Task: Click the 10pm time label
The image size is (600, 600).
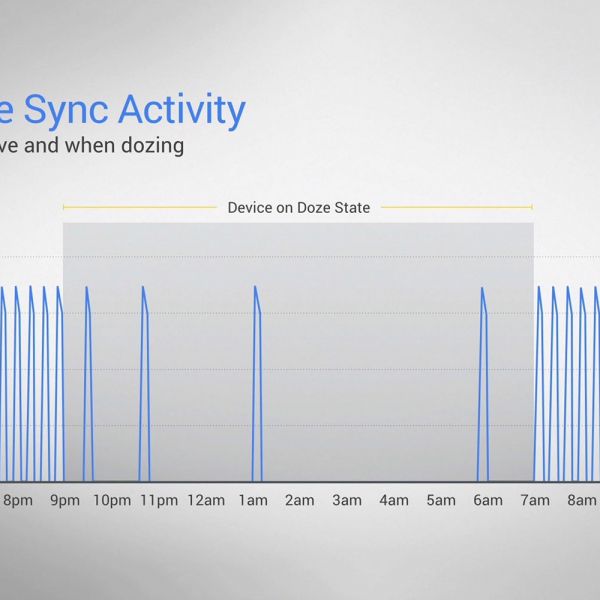Action: coord(111,500)
